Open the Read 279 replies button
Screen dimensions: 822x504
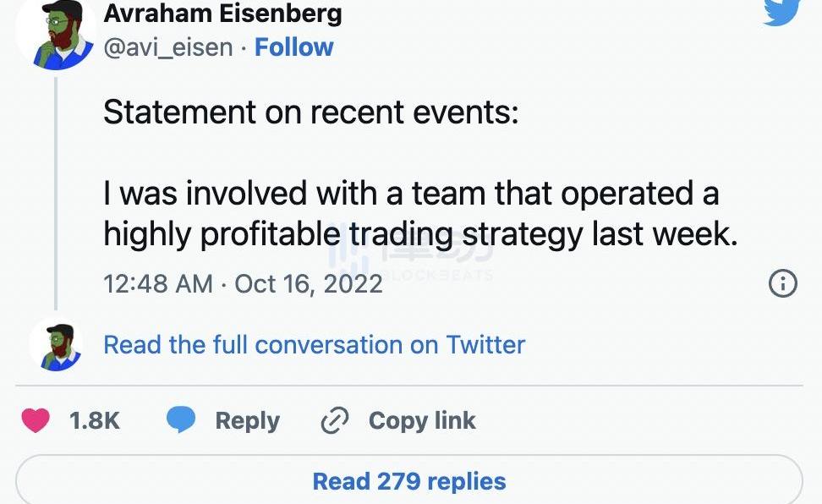tap(409, 480)
